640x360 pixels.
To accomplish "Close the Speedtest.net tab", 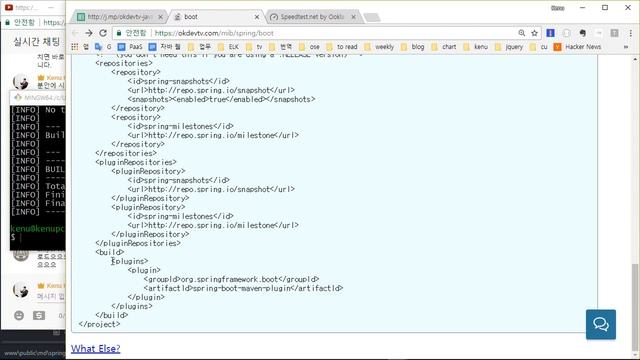I will (x=353, y=17).
